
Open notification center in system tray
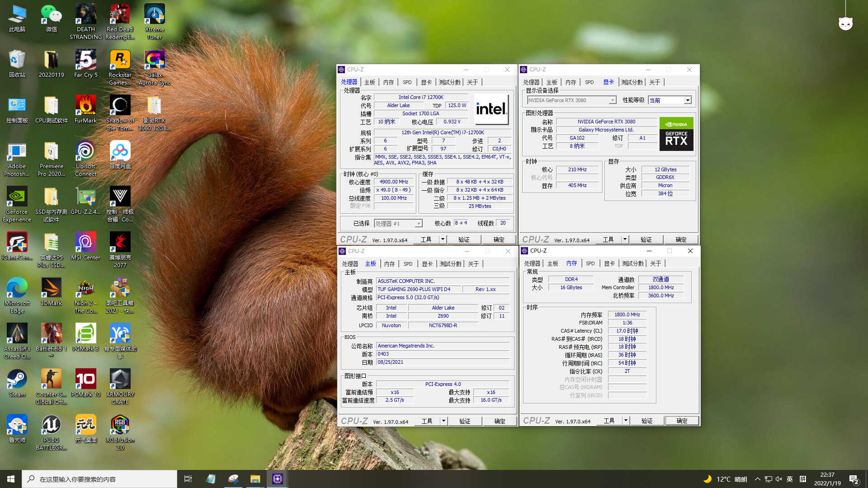pos(854,479)
